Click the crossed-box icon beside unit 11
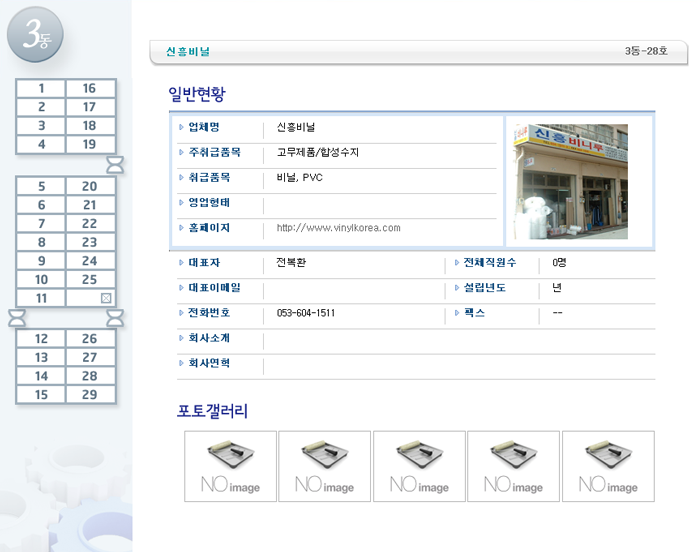697x552 pixels. 106,298
